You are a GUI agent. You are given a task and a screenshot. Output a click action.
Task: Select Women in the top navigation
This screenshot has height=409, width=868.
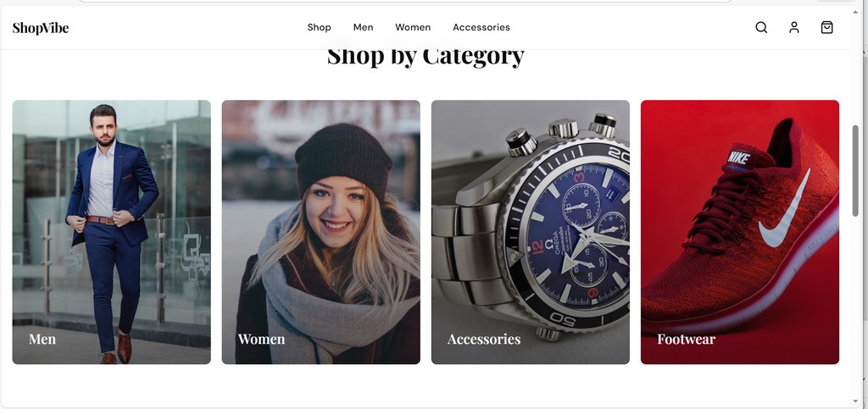point(413,27)
